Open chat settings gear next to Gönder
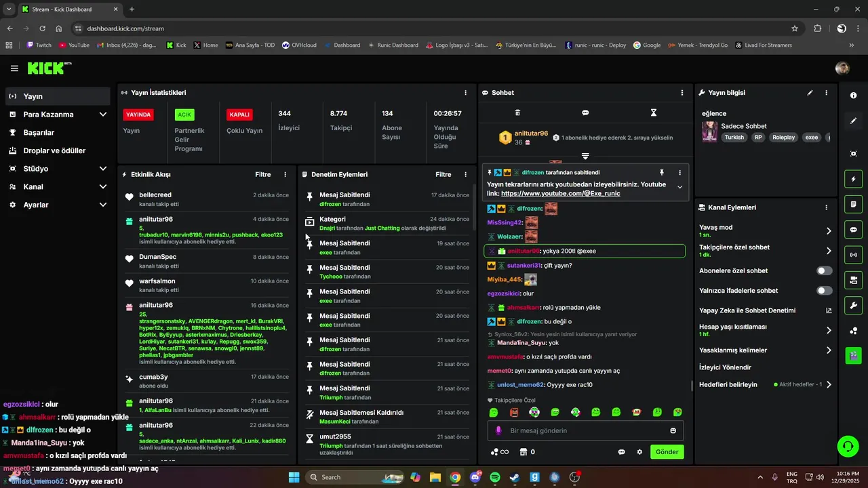 639,452
